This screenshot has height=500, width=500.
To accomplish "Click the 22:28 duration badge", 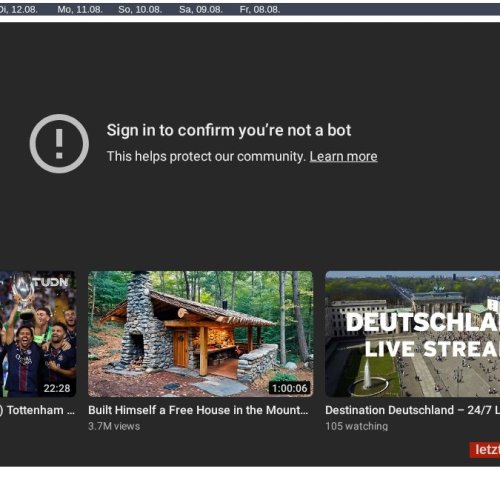I will click(x=57, y=388).
